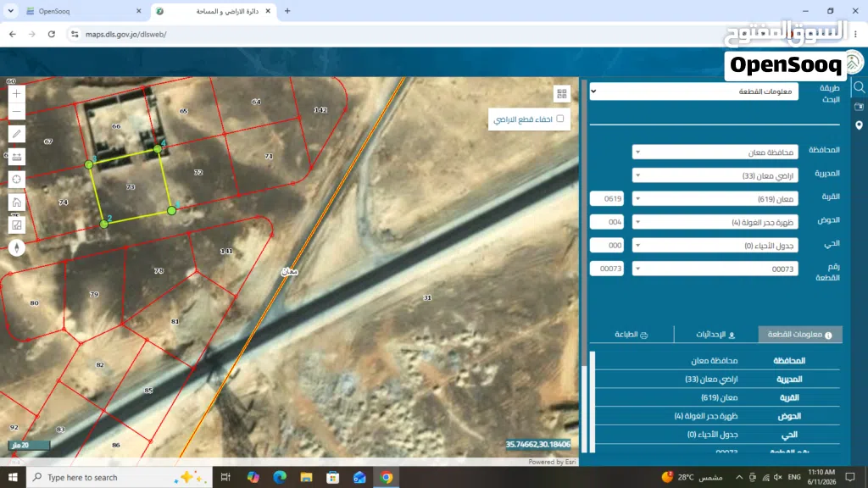Open the area measurement tool icon
The width and height of the screenshot is (868, 488).
17,225
